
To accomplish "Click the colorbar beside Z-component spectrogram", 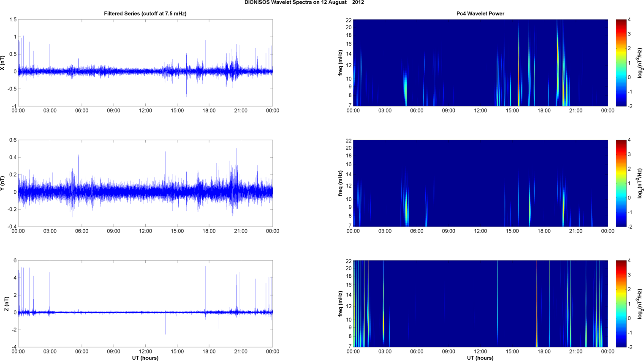I will (621, 304).
